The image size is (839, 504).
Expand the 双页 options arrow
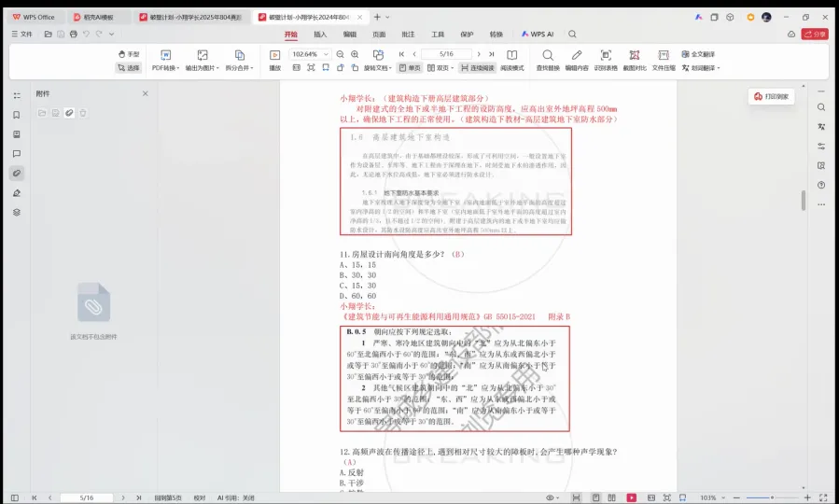click(453, 68)
